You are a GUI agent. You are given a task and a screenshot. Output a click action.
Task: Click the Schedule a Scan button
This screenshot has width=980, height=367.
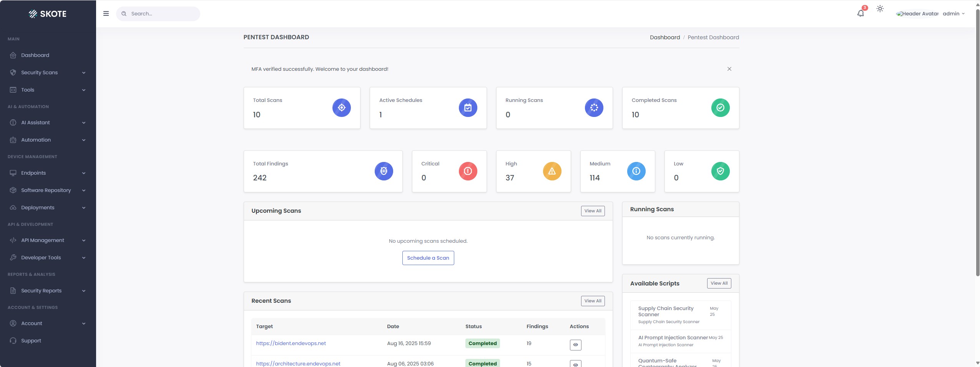428,258
